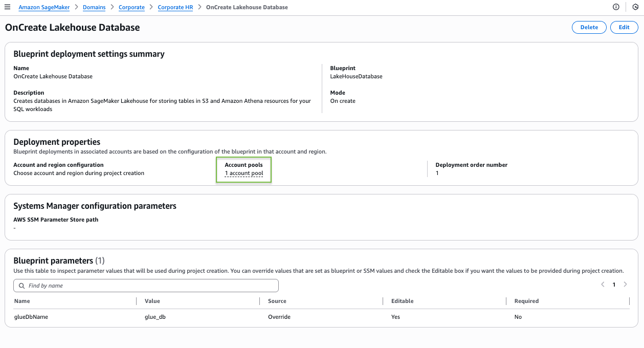This screenshot has width=644, height=348.
Task: Click the OnCreate Lakehouse Database page heading
Action: (x=72, y=28)
